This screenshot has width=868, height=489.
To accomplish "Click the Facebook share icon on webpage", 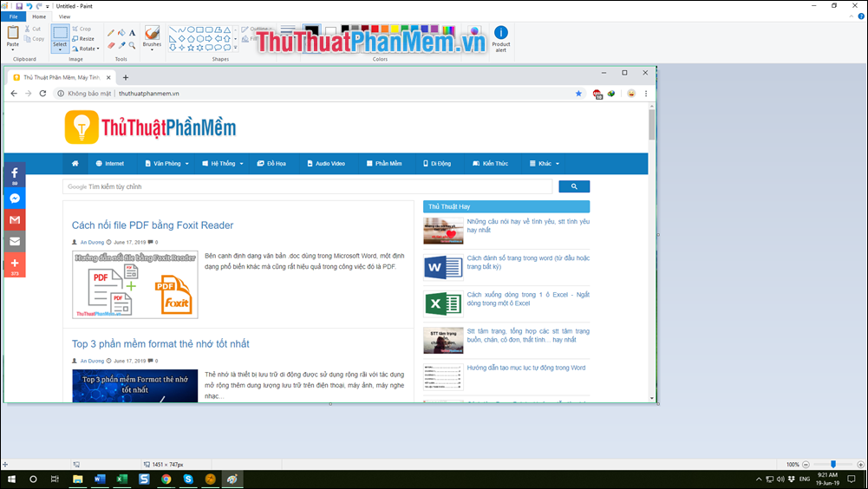I will pos(15,174).
